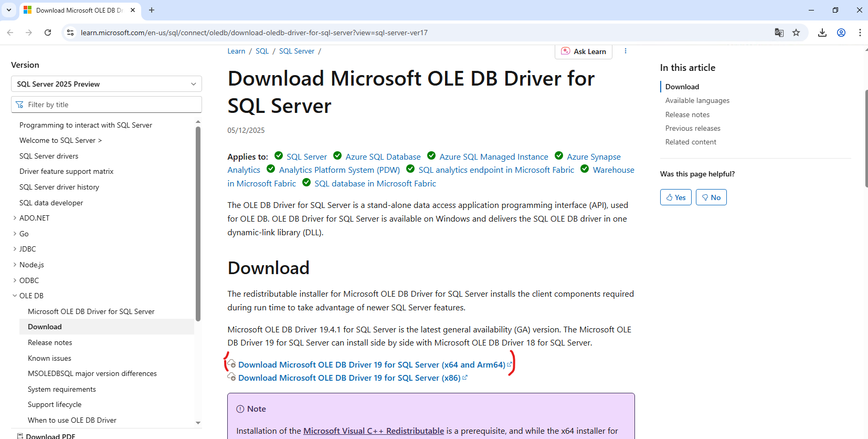Open the article more actions ellipsis
The image size is (868, 439).
(625, 51)
